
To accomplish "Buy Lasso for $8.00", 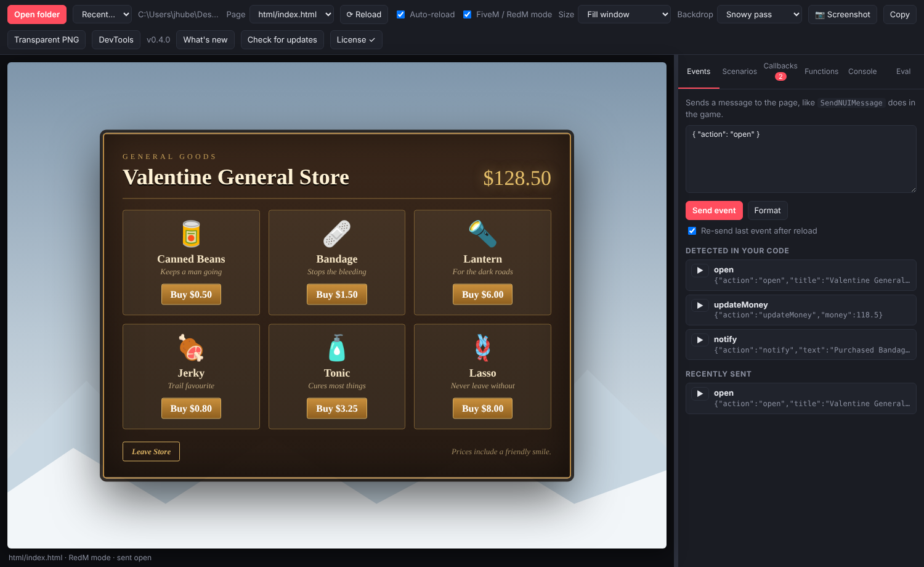I will tap(483, 409).
